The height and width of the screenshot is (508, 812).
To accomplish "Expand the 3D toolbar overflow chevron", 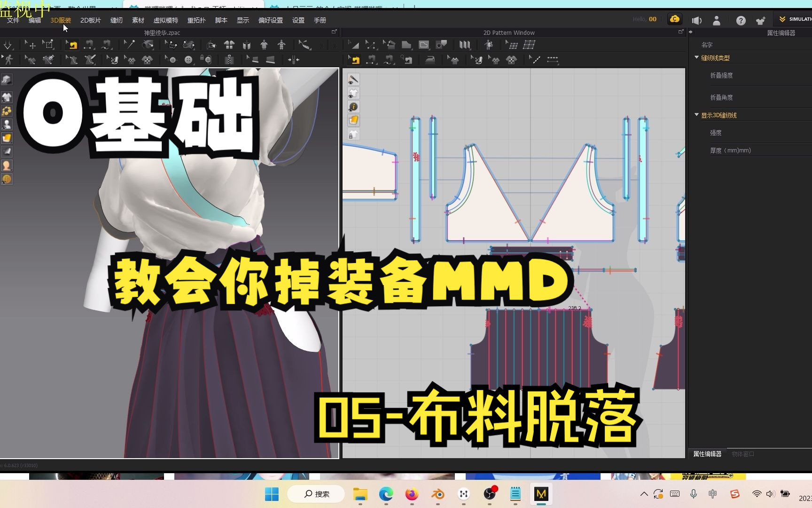I will (322, 46).
